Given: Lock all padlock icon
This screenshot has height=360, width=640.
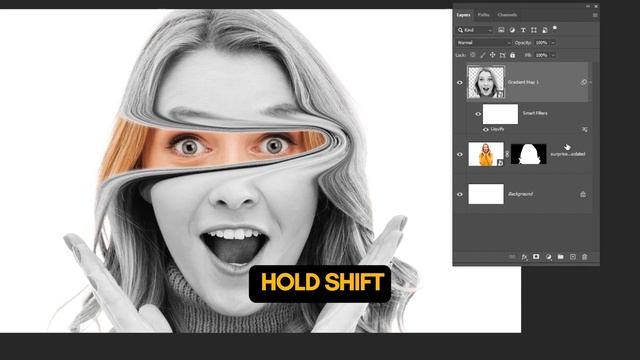Looking at the screenshot, I should [x=513, y=55].
